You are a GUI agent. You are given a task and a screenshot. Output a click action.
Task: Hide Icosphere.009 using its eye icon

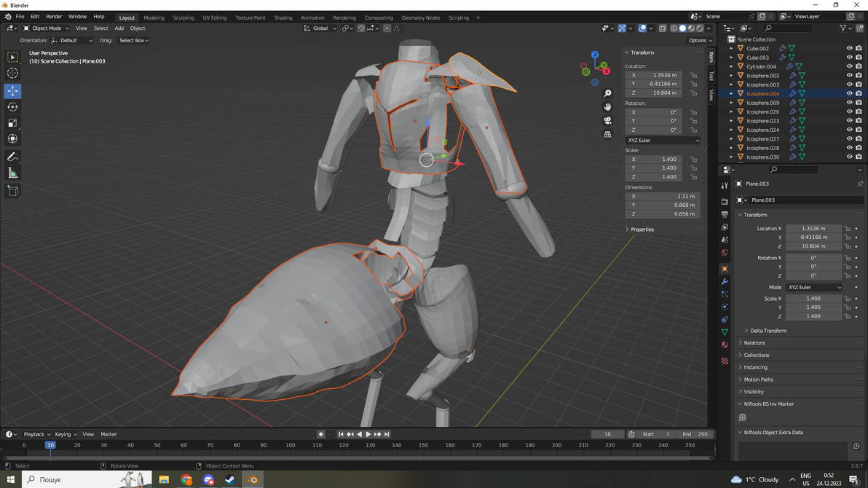tap(848, 102)
